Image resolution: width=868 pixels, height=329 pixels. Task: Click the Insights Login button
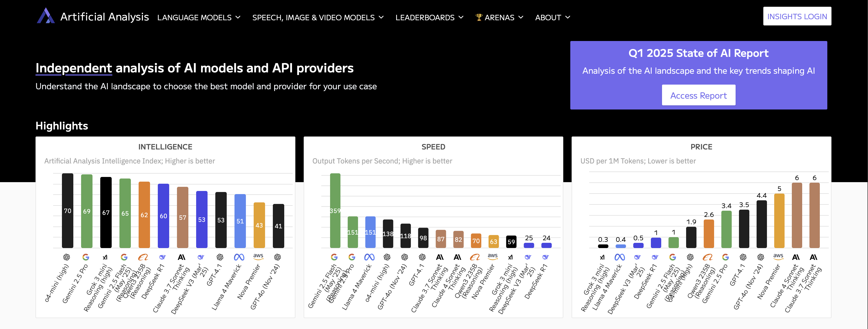[x=797, y=16]
